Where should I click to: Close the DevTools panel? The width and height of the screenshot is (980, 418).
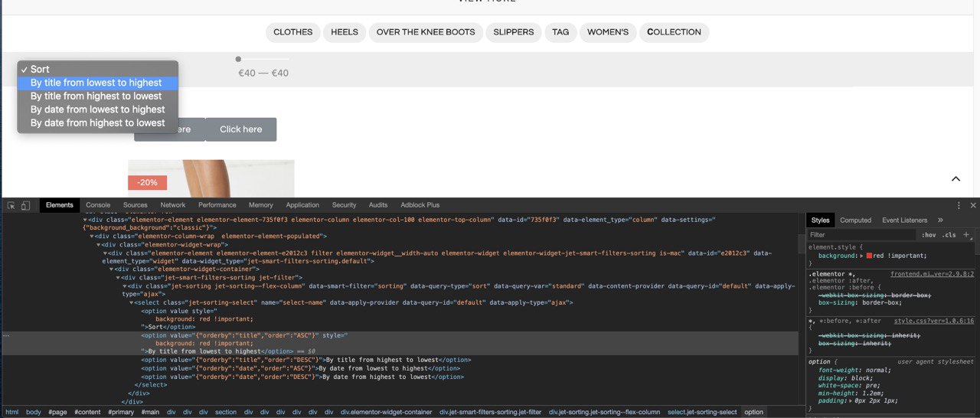click(973, 205)
